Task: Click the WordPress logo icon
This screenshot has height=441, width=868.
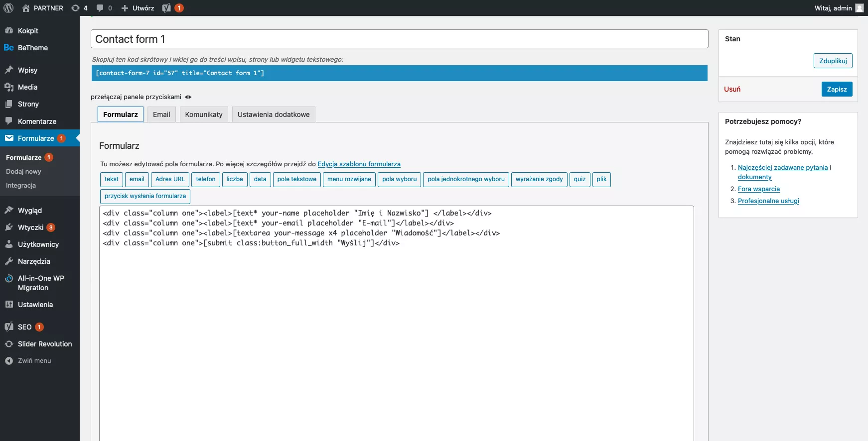Action: 8,8
